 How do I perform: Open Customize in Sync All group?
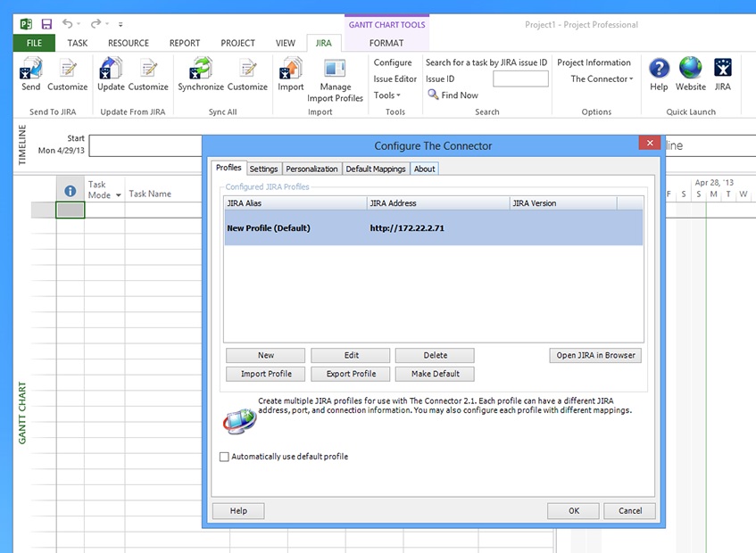(247, 74)
